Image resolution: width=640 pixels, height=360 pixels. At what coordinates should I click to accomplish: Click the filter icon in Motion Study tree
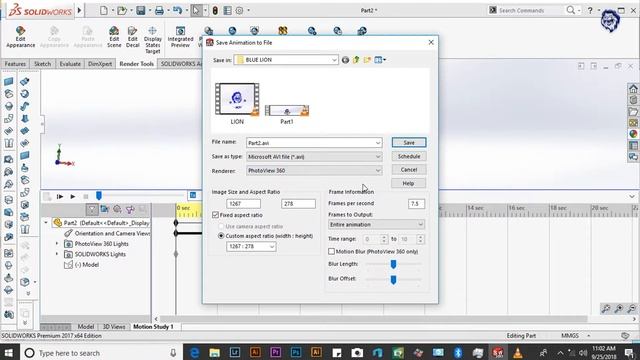(92, 210)
